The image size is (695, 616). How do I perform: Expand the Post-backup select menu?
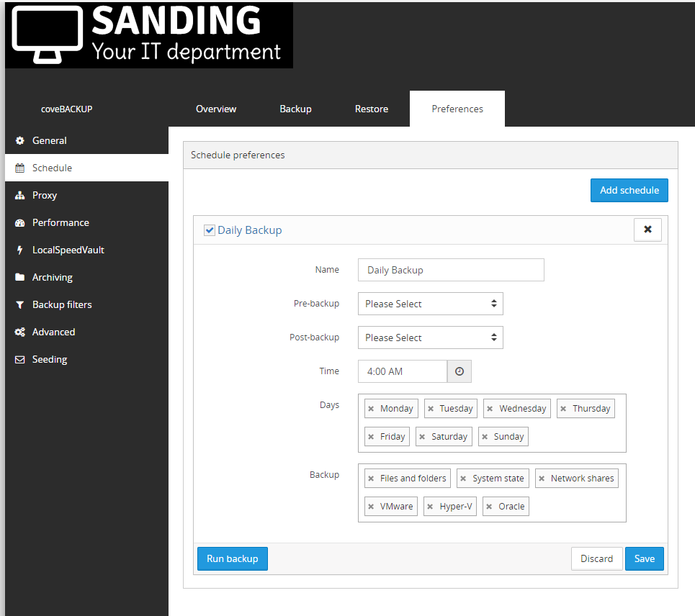430,338
